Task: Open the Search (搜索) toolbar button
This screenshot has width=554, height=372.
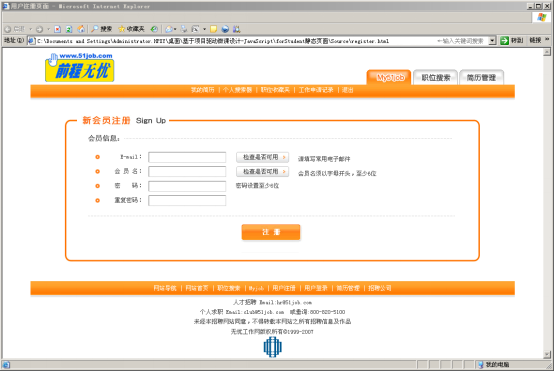Action: pyautogui.click(x=102, y=29)
